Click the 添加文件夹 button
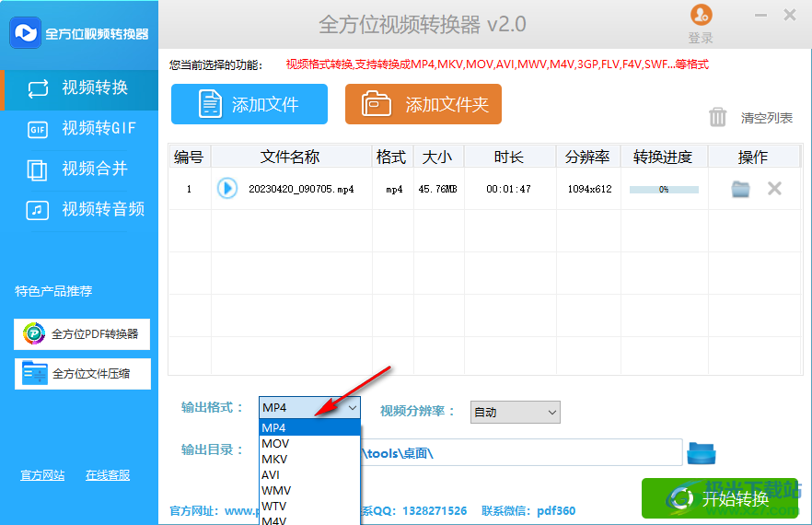812x525 pixels. pos(423,104)
